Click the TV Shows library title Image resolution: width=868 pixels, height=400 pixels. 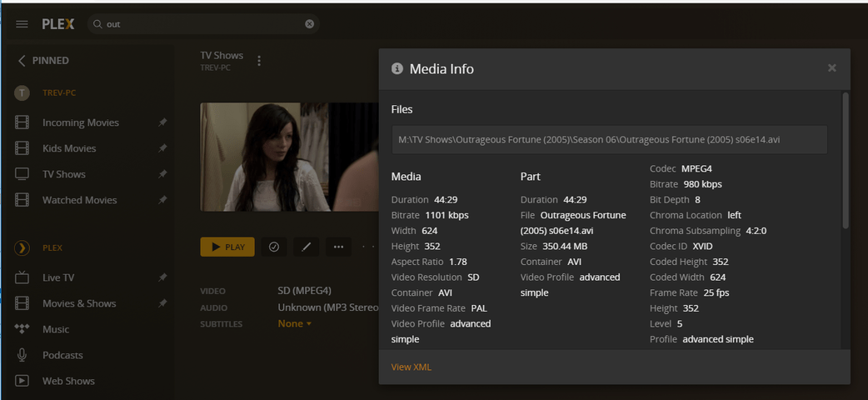click(222, 55)
